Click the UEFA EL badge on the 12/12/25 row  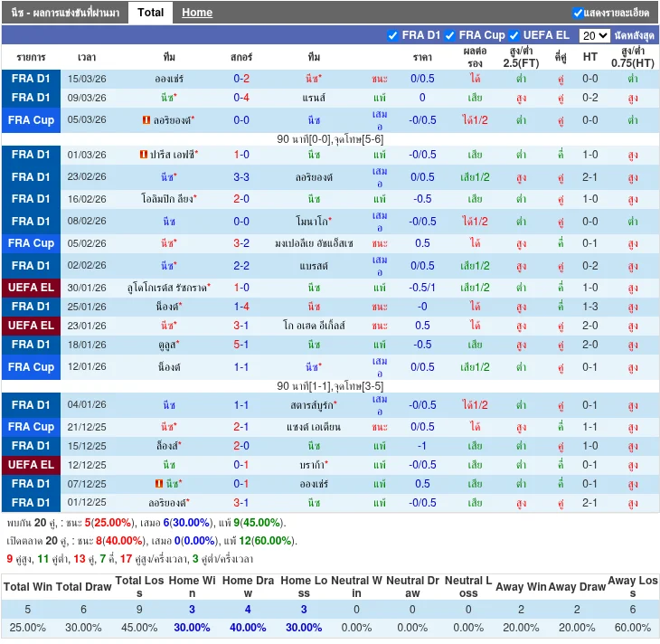tap(31, 465)
